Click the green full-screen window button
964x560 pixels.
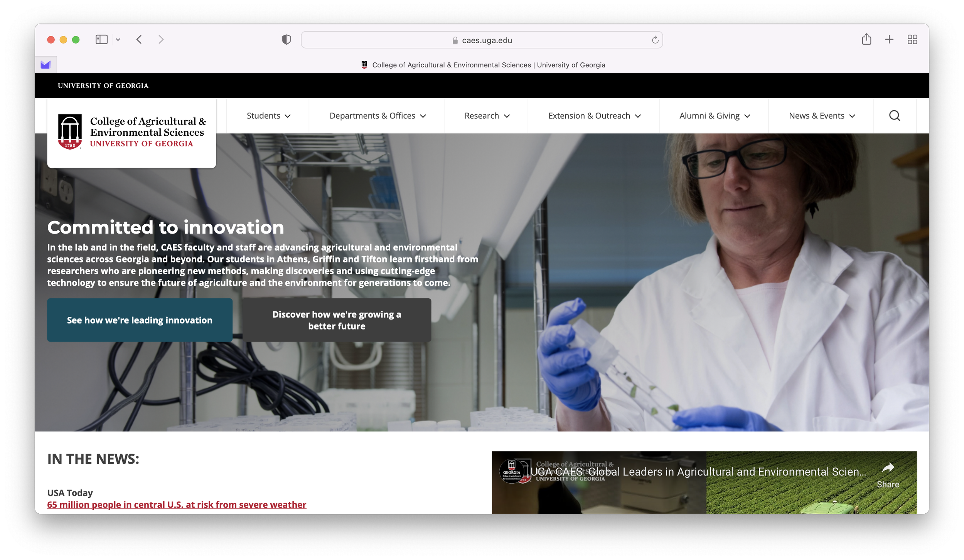(x=76, y=40)
